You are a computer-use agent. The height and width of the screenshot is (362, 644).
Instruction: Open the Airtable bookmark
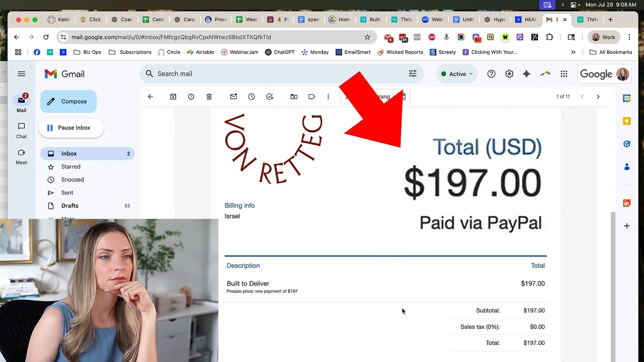200,52
